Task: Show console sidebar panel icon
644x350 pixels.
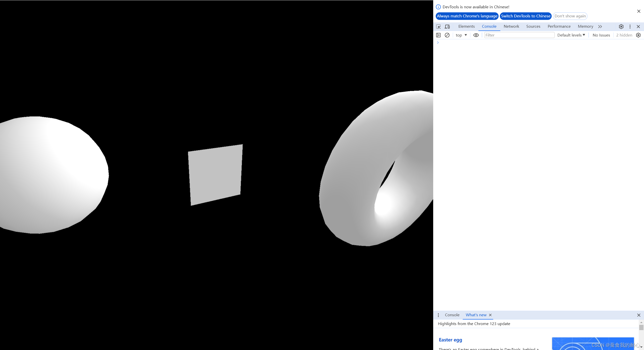Action: (x=438, y=35)
